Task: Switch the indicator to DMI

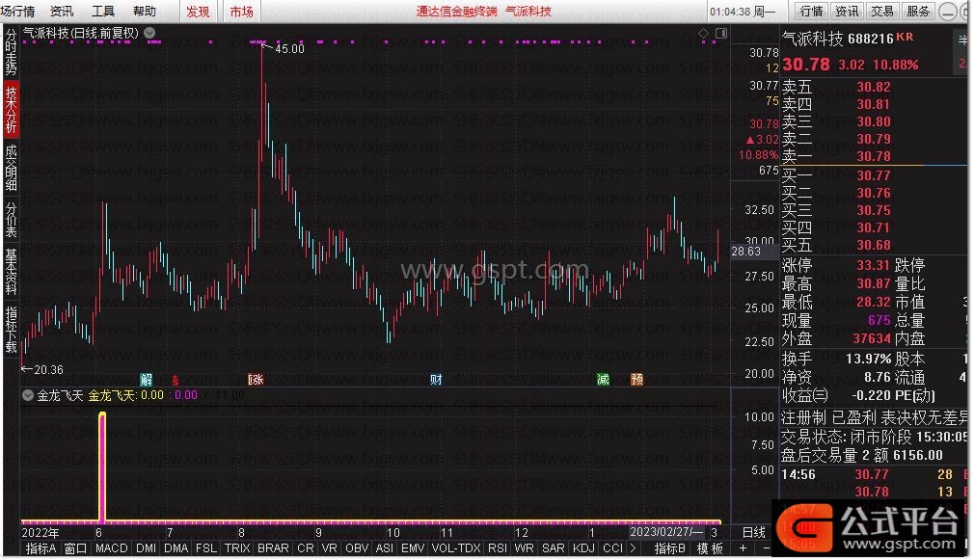Action: pyautogui.click(x=146, y=548)
